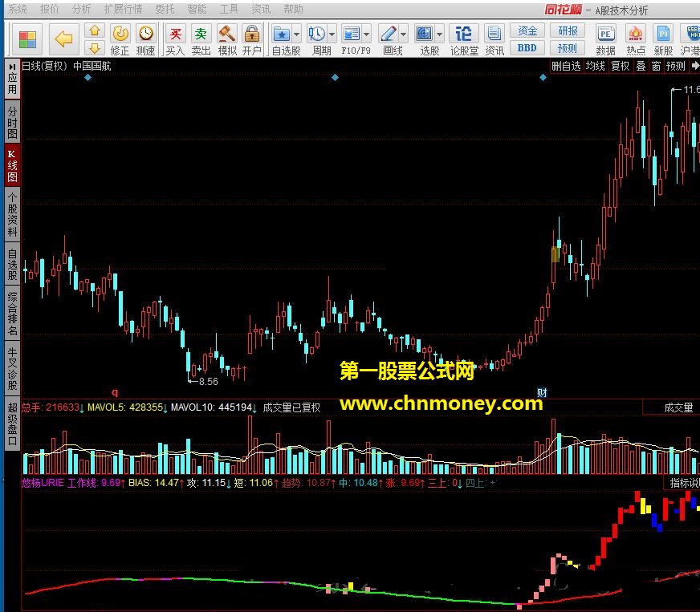Click the down arrow page button
This screenshot has height=612, width=700.
click(95, 47)
